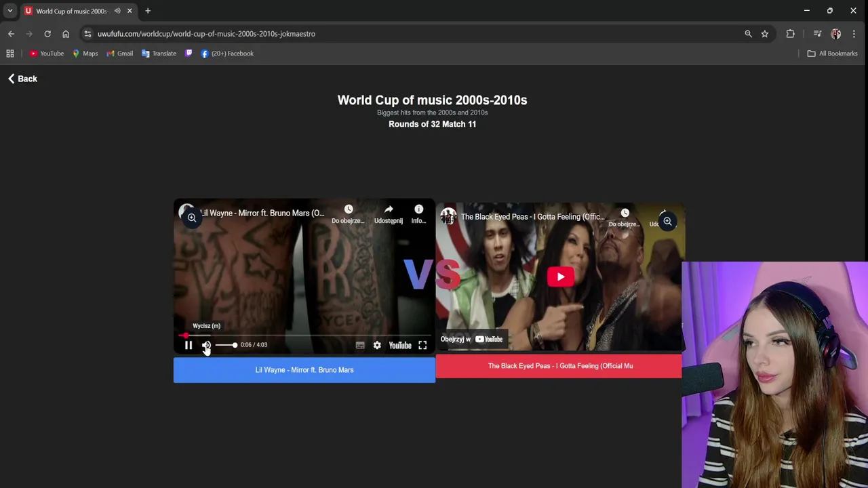Open settings gear on the Lil Wayne video
The height and width of the screenshot is (488, 868).
pyautogui.click(x=377, y=345)
